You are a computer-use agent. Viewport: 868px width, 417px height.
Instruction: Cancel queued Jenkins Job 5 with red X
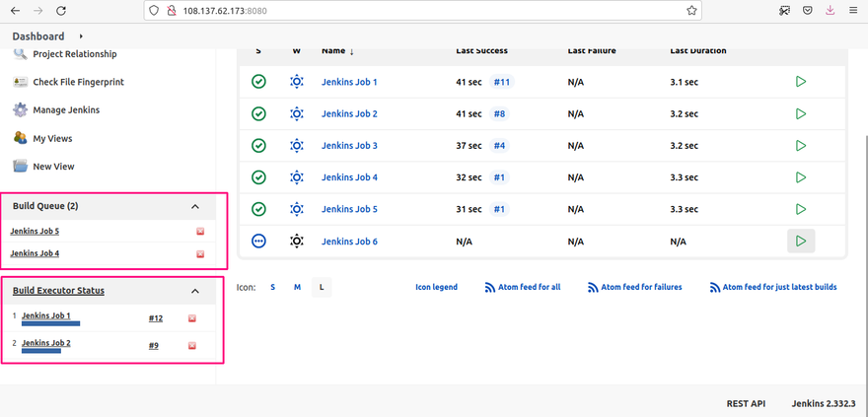200,232
